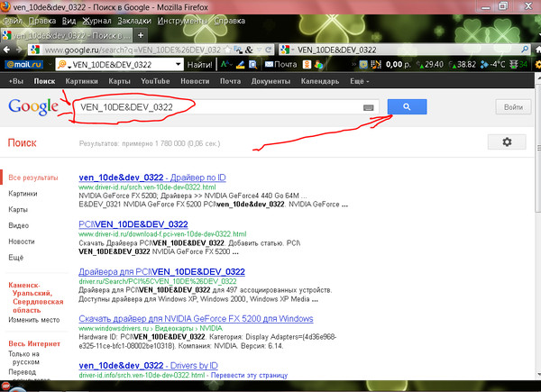
Task: Click the Войти sign-in button
Action: (513, 107)
